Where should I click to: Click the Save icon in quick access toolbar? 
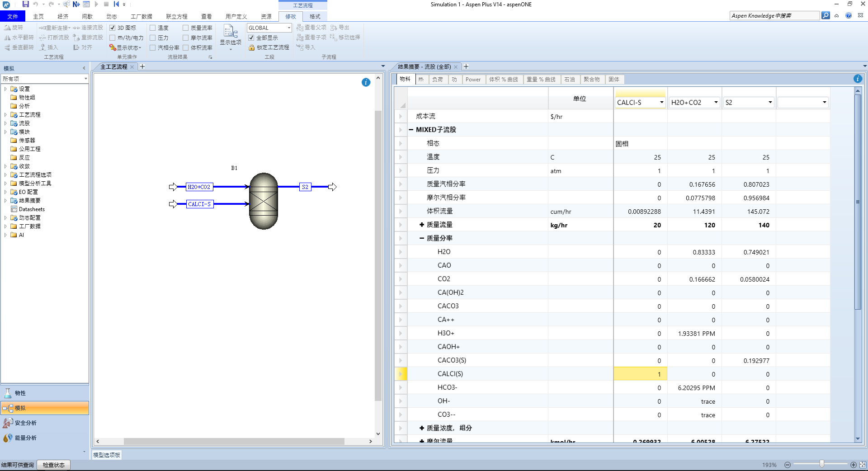[25, 4]
